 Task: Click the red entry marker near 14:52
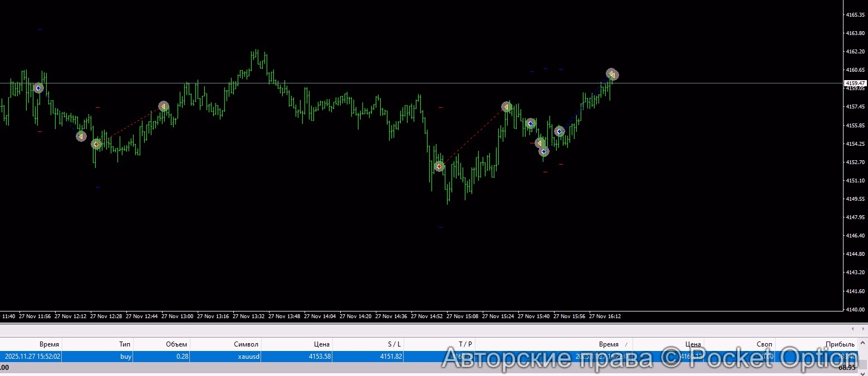pos(439,166)
